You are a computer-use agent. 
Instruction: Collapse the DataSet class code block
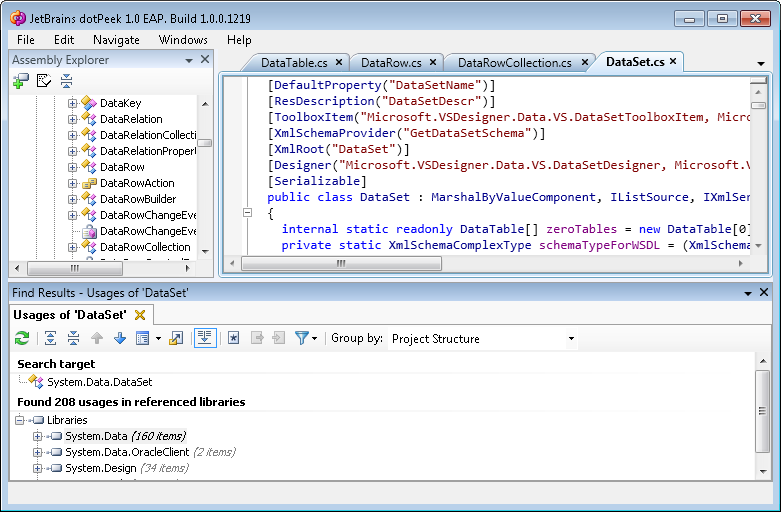pyautogui.click(x=247, y=213)
